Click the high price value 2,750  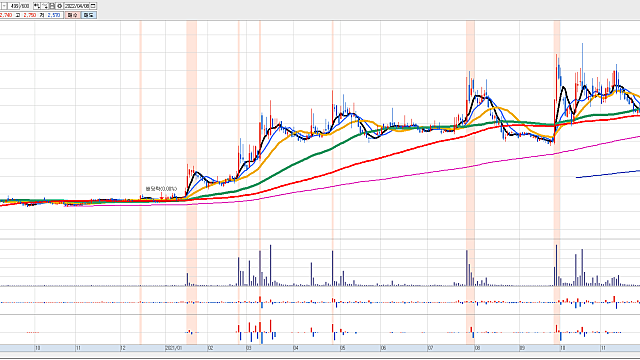(30, 15)
